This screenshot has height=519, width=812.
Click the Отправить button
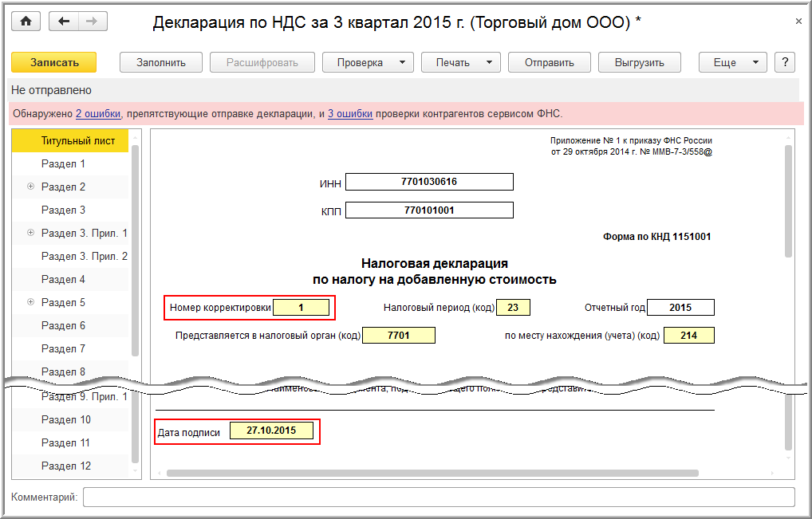point(550,63)
